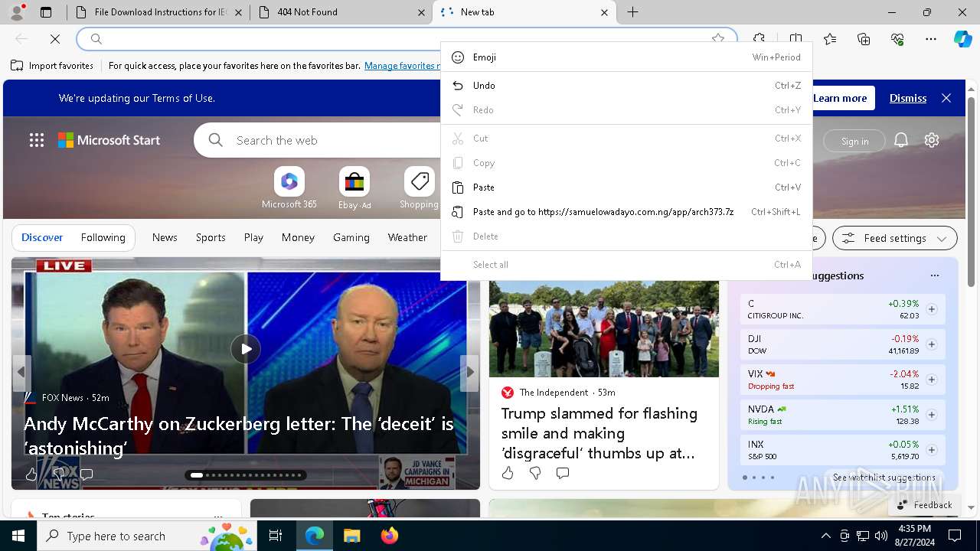Image resolution: width=980 pixels, height=551 pixels.
Task: Close the New tab tab
Action: tap(604, 12)
